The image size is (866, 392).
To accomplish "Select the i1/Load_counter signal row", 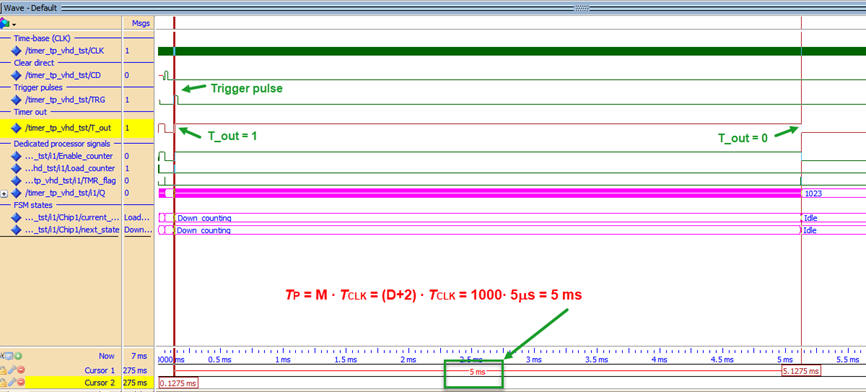I will click(x=70, y=168).
